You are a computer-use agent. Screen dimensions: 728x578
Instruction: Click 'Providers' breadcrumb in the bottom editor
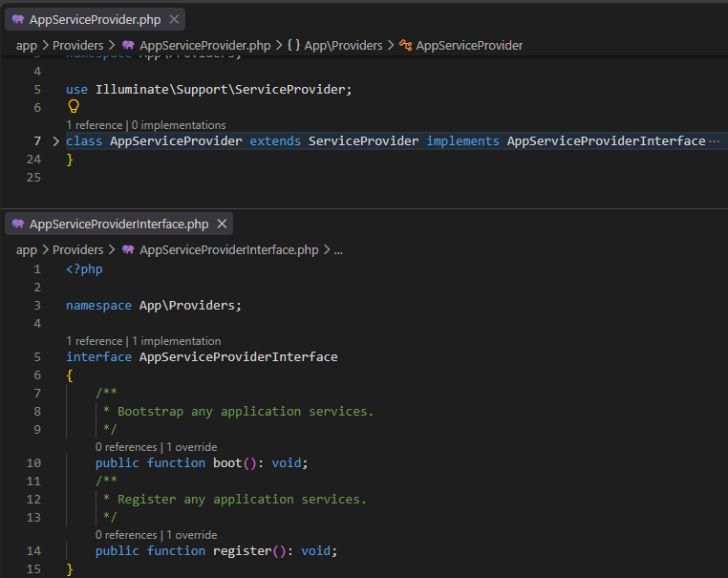pyautogui.click(x=78, y=249)
